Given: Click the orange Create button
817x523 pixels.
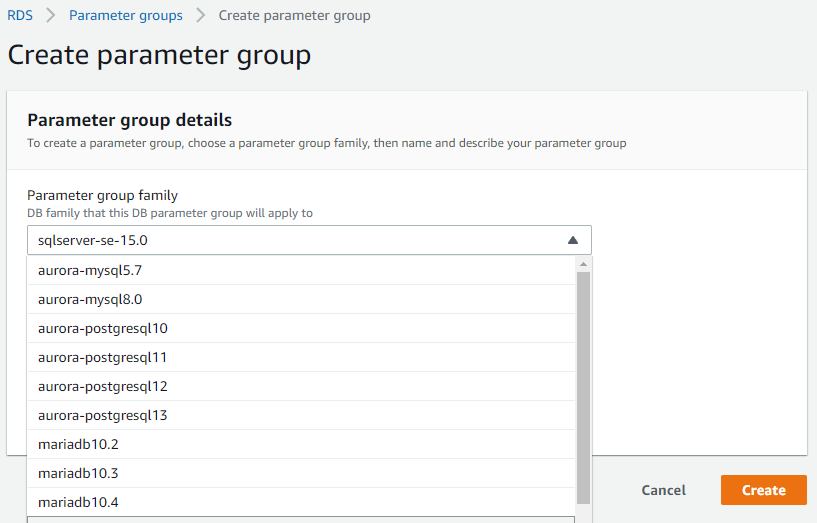Looking at the screenshot, I should pyautogui.click(x=764, y=490).
